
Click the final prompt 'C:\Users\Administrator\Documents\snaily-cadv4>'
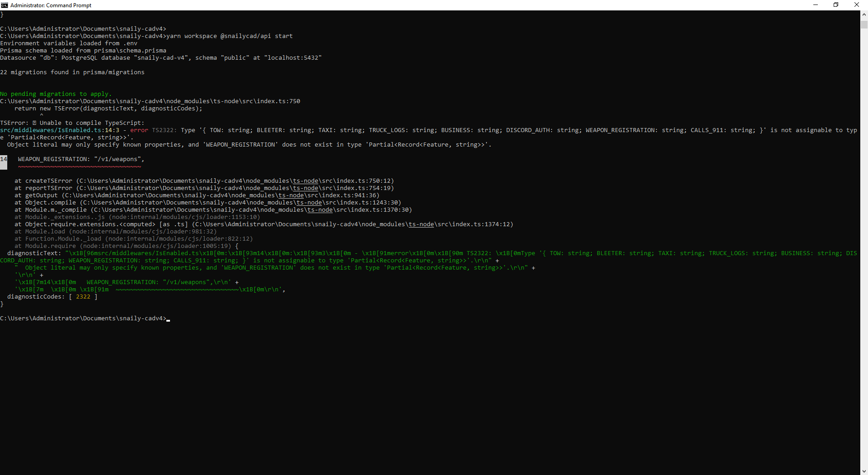pos(83,318)
